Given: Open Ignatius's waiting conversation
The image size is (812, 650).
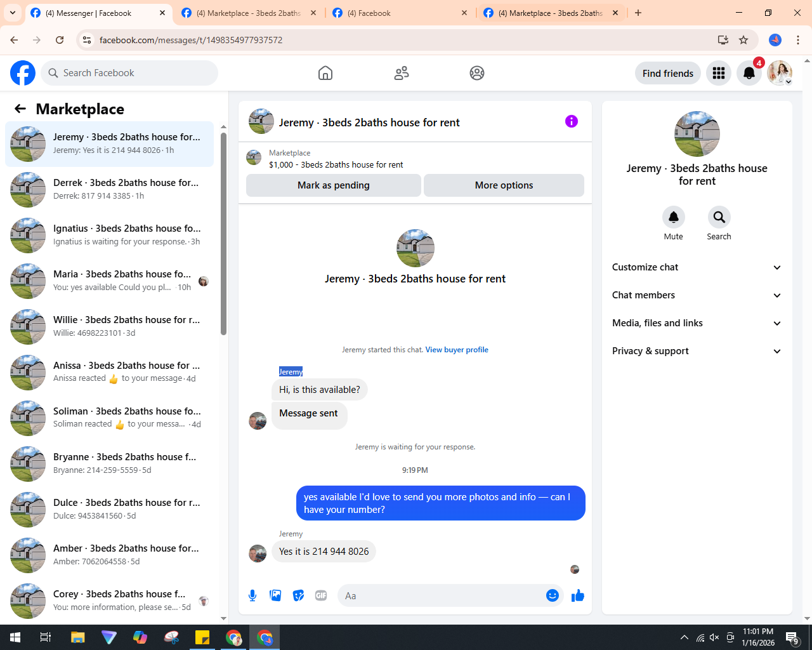Looking at the screenshot, I should click(110, 235).
